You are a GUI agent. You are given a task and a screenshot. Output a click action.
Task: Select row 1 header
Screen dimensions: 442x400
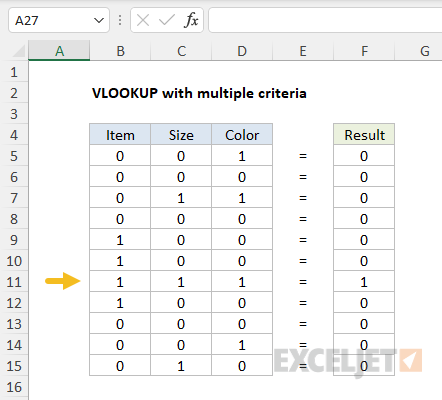(x=14, y=72)
